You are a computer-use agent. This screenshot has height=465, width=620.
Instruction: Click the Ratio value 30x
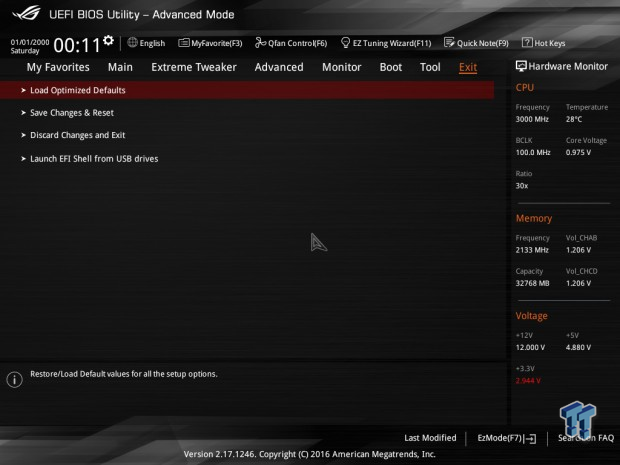tap(522, 186)
